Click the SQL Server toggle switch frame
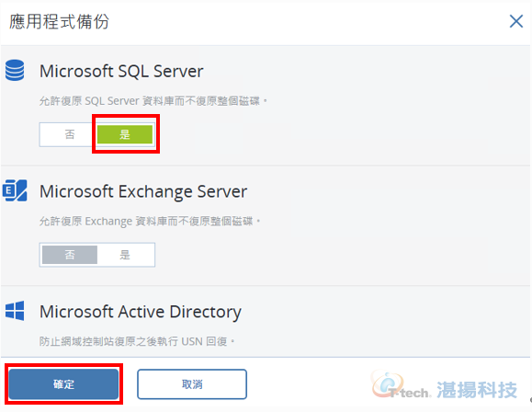 [97, 134]
